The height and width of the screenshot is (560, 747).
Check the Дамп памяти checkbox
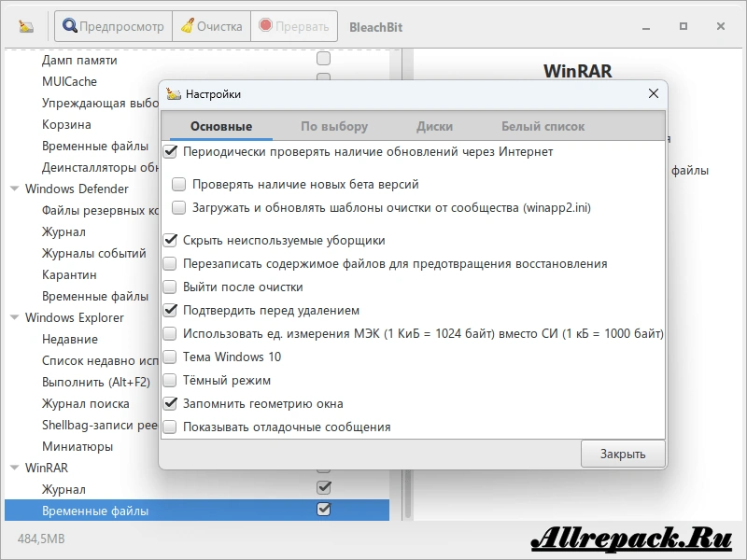tap(323, 59)
